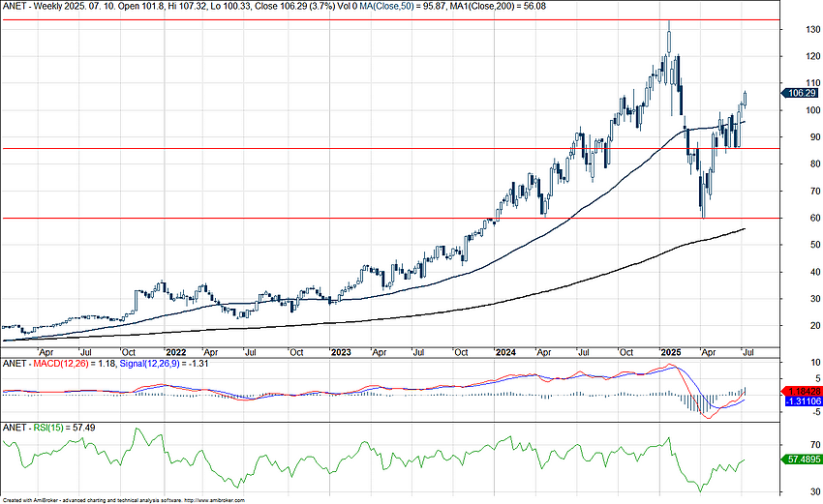Click the blue -1.31106 signal value flag
The image size is (823, 504).
coord(803,401)
